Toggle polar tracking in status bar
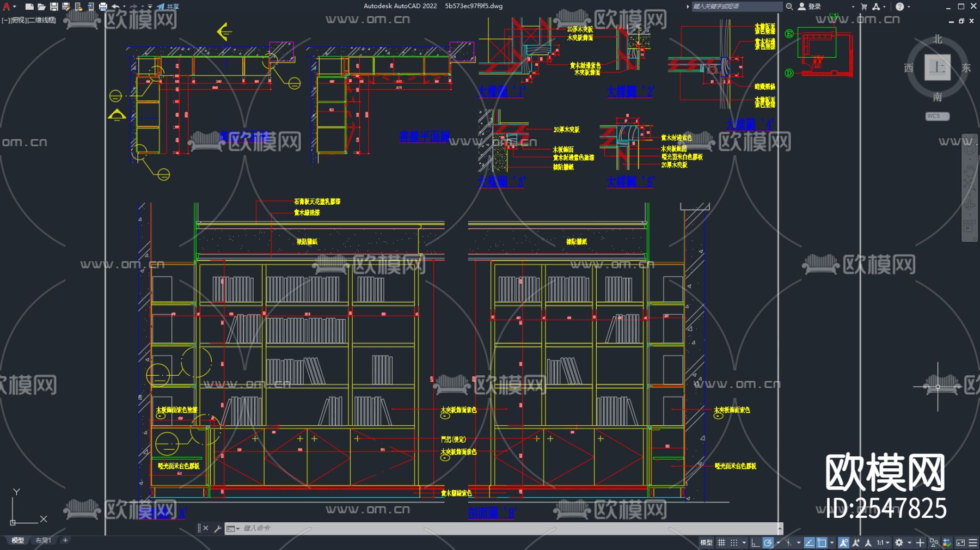This screenshot has width=980, height=550. pyautogui.click(x=768, y=542)
